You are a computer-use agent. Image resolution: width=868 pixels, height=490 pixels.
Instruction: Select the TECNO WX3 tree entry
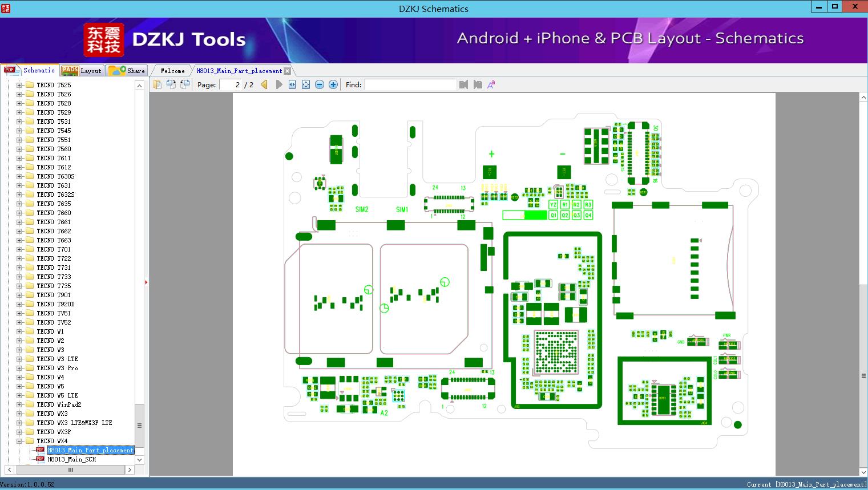pyautogui.click(x=52, y=413)
